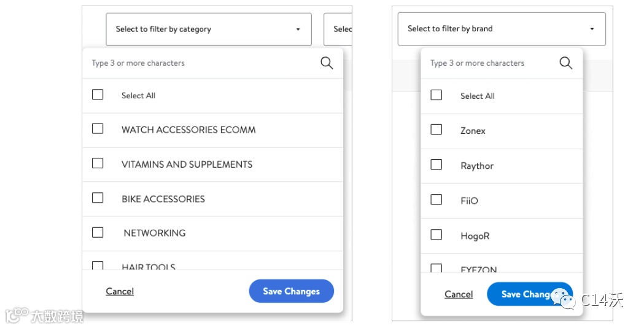Check Select All in brand list

(436, 95)
